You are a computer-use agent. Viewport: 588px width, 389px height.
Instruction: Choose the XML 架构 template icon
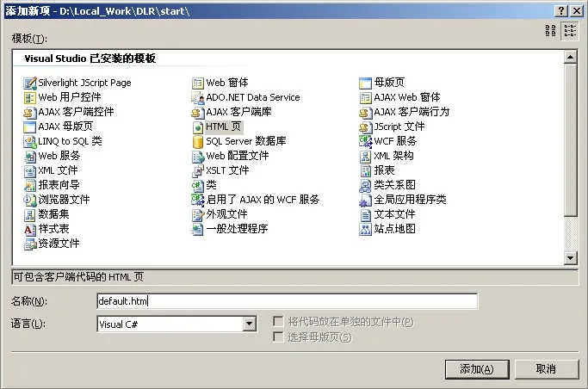pyautogui.click(x=365, y=156)
